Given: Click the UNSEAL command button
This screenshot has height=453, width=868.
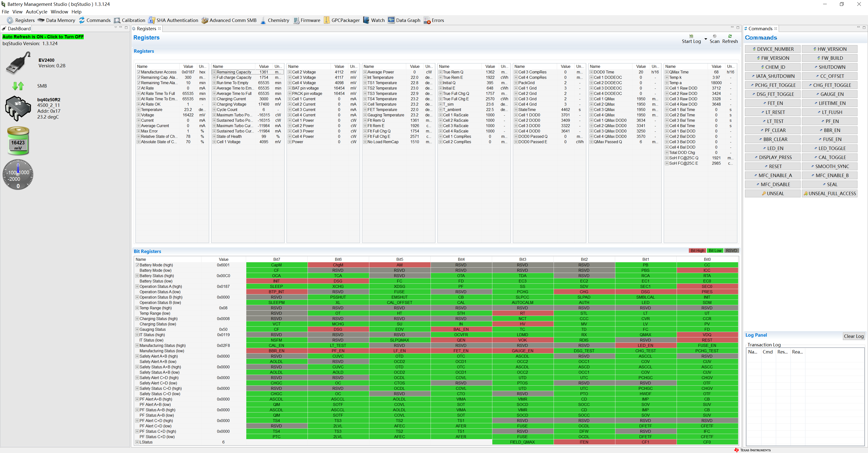Looking at the screenshot, I should tap(773, 194).
